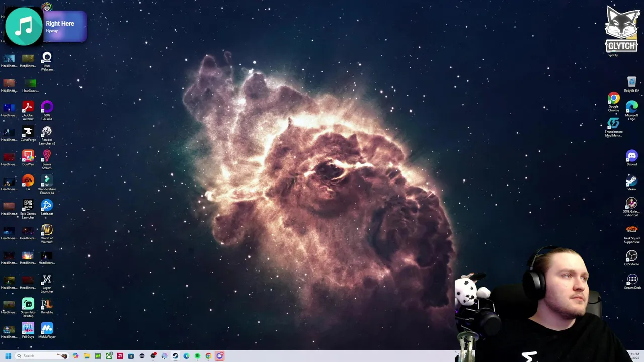Open the DouWan desktop shortcut

point(28,159)
